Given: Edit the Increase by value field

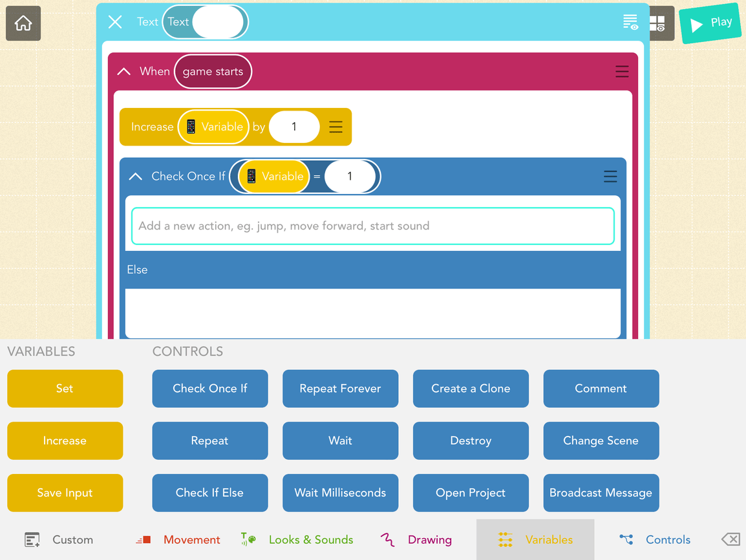Looking at the screenshot, I should point(294,127).
